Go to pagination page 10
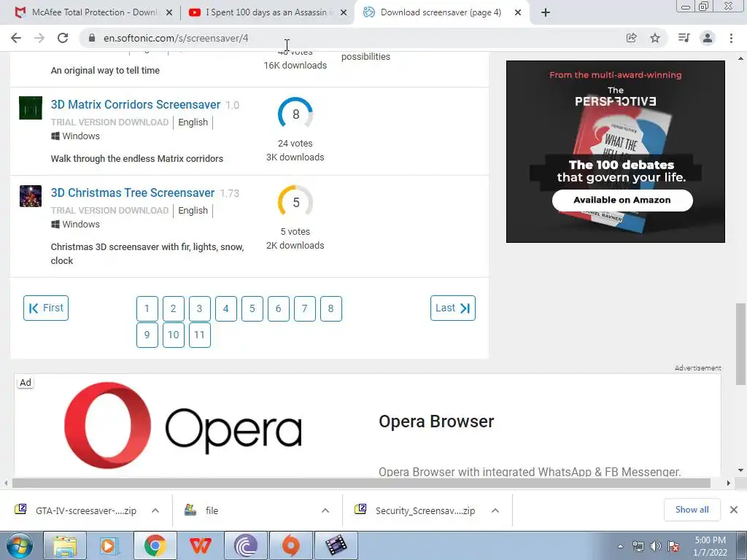 click(x=174, y=335)
